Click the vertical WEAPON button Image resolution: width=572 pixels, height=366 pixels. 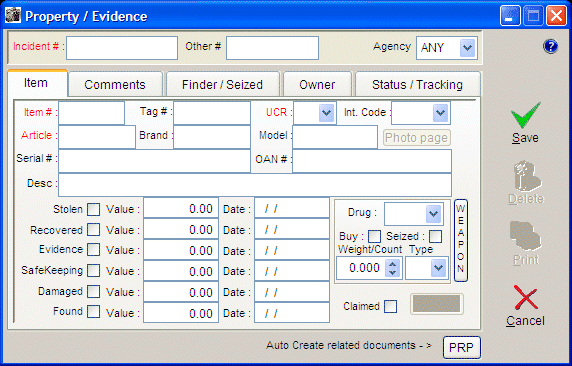tap(461, 240)
